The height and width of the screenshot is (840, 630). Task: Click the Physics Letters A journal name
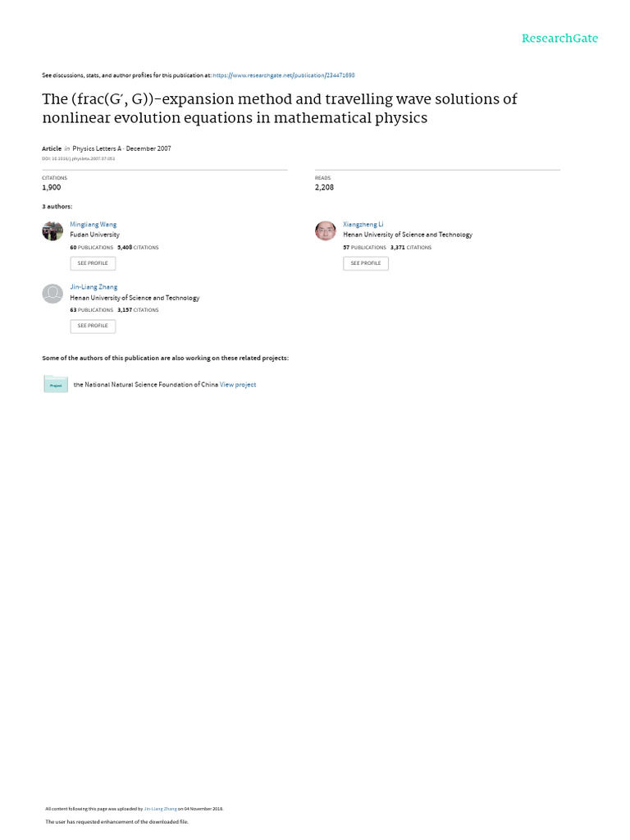coord(97,149)
